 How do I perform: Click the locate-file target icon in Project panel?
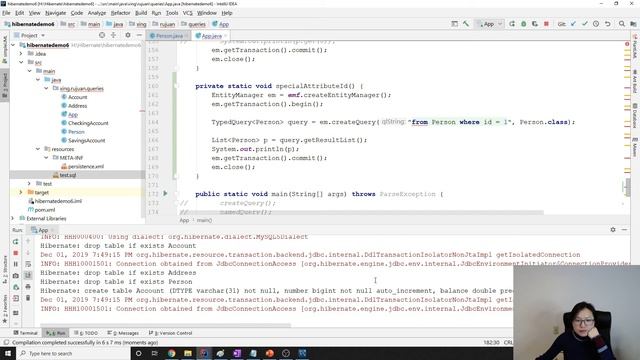pos(102,36)
